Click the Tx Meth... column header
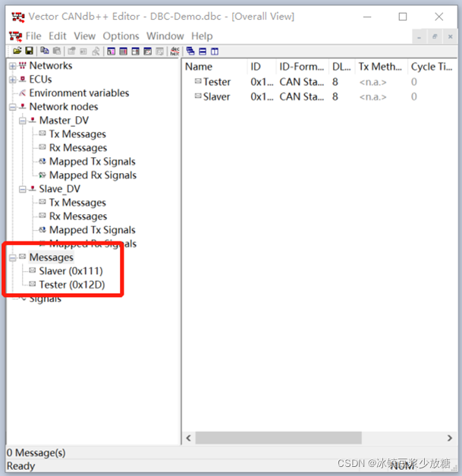Viewport: 462px width, 476px height. pos(380,67)
